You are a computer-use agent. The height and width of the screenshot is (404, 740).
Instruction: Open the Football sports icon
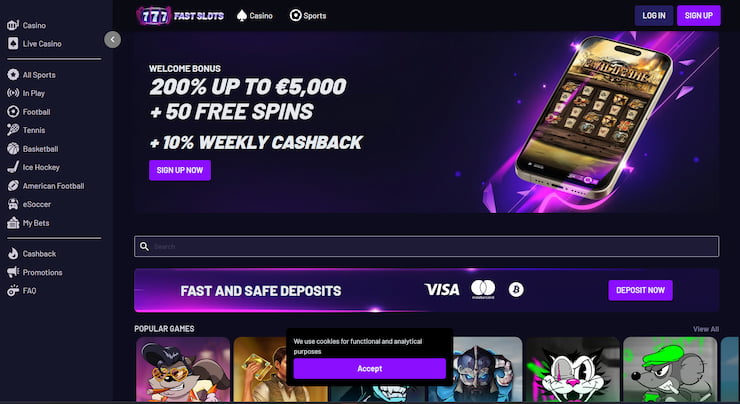13,112
